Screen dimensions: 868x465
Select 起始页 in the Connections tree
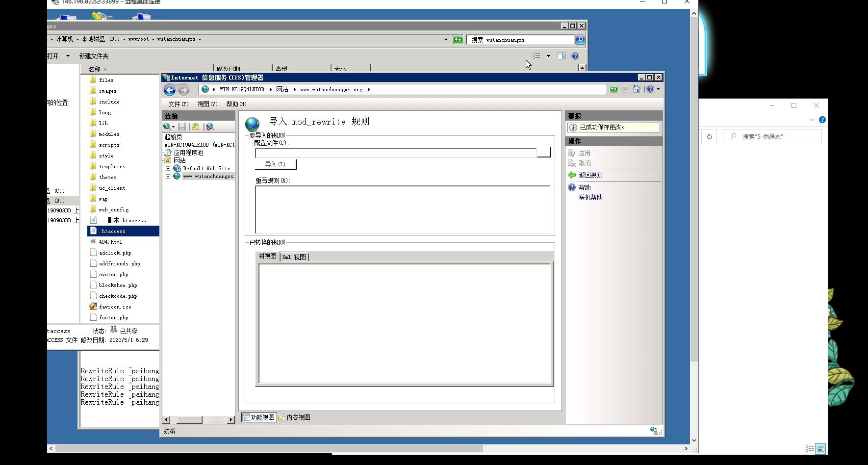174,137
